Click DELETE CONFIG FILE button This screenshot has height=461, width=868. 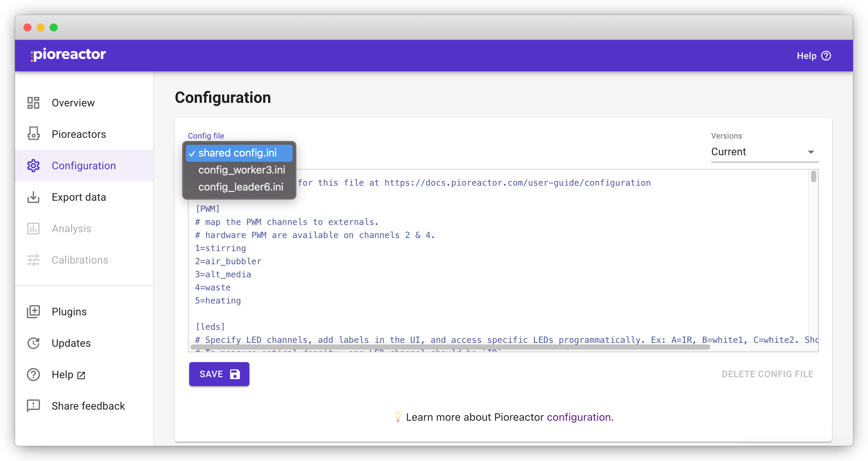(768, 373)
